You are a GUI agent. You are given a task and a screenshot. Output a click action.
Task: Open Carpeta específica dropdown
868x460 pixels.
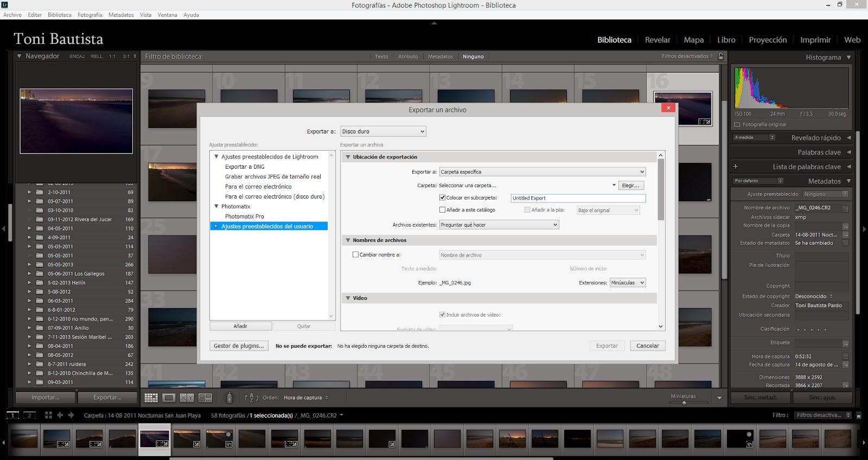pyautogui.click(x=542, y=172)
